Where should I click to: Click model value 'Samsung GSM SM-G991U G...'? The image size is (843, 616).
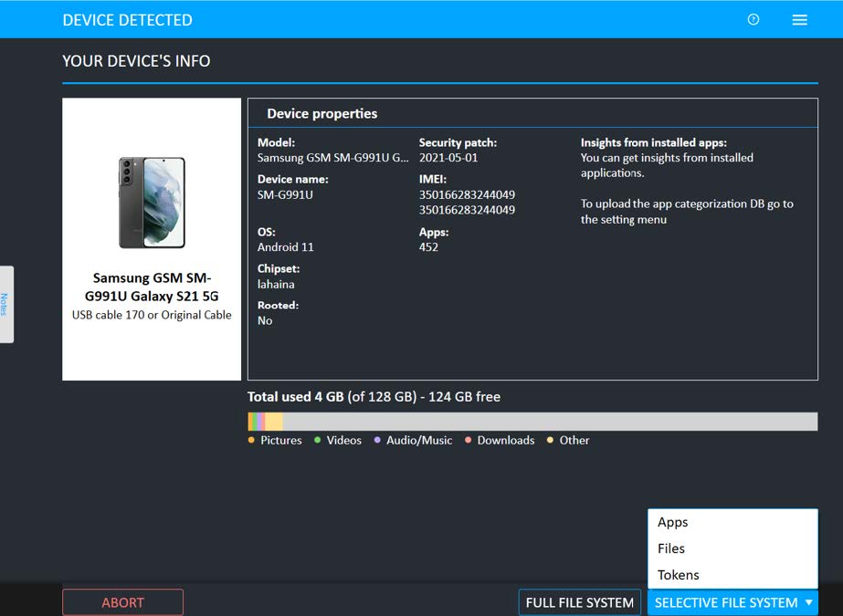point(332,158)
